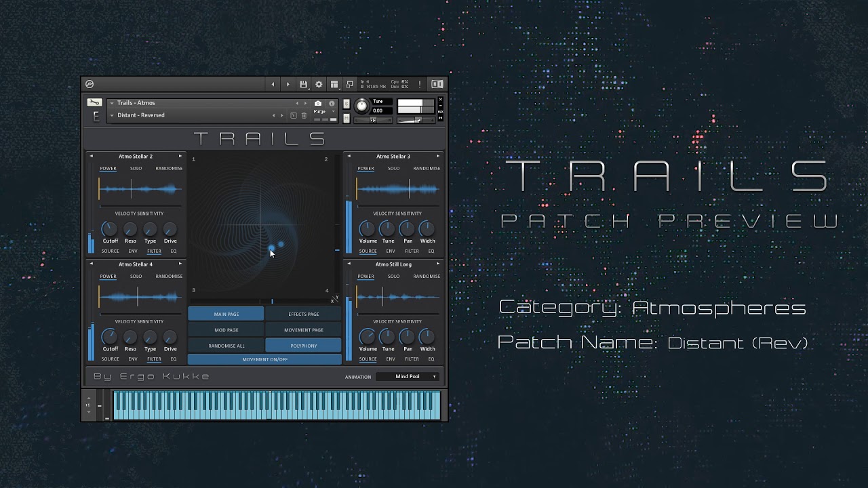Toggle MOVEMENT ON/OFF
This screenshot has width=868, height=488.
[x=264, y=359]
